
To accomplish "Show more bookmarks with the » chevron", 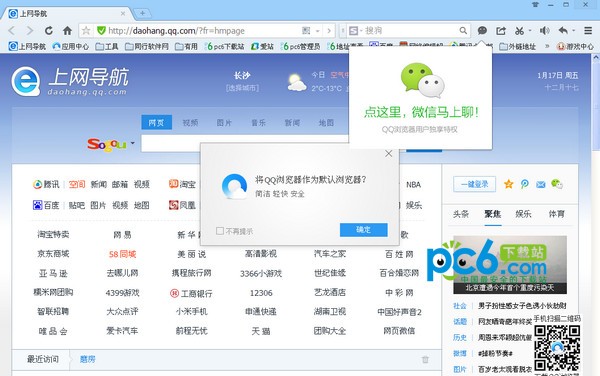I will click(547, 46).
